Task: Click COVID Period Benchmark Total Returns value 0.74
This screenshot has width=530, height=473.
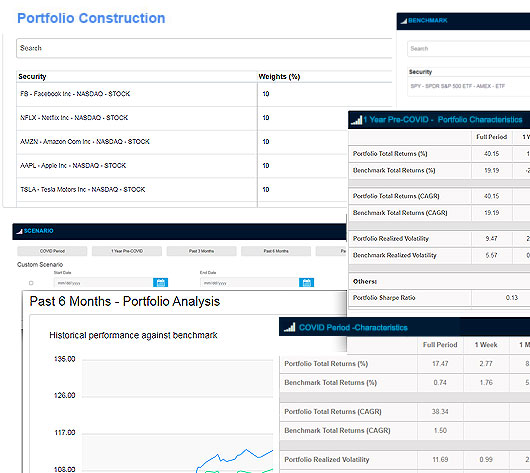Action: pyautogui.click(x=440, y=383)
